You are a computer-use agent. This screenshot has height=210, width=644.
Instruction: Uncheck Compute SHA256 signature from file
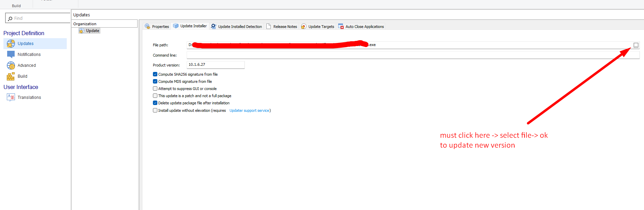click(155, 74)
